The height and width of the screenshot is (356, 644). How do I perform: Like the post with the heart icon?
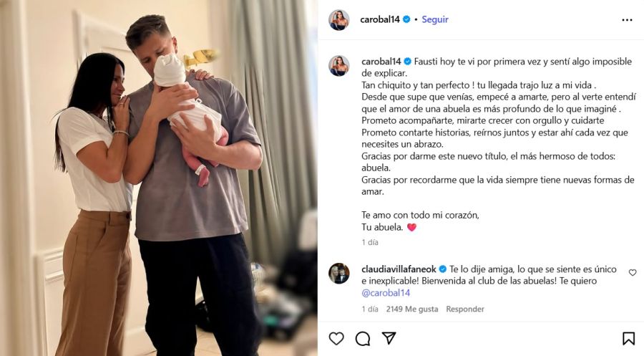pyautogui.click(x=336, y=338)
